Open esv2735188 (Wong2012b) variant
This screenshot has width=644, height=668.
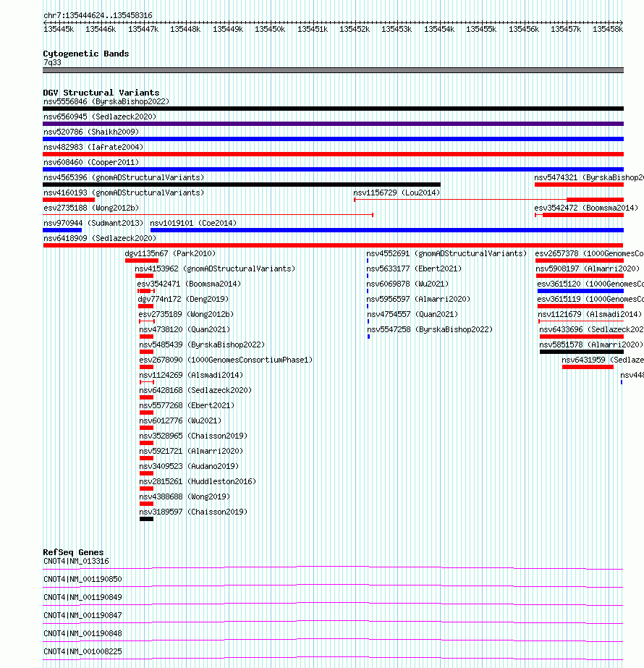[x=91, y=208]
